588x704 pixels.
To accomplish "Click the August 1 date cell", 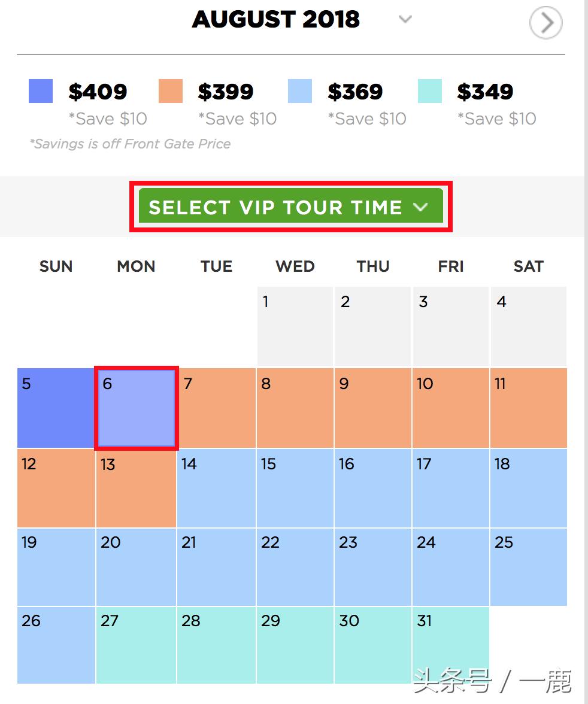I will (x=295, y=326).
